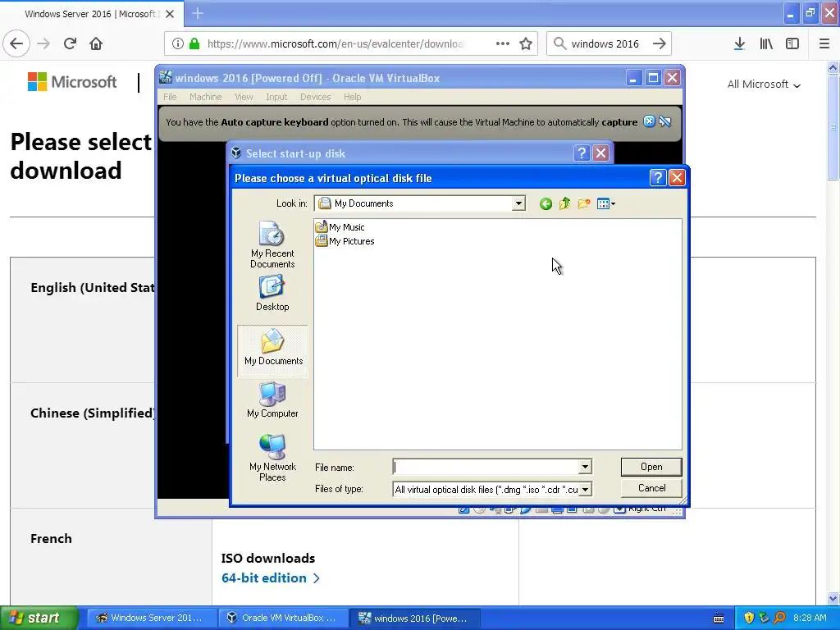Show site information for microsoft.com
The width and height of the screenshot is (840, 630).
click(178, 43)
